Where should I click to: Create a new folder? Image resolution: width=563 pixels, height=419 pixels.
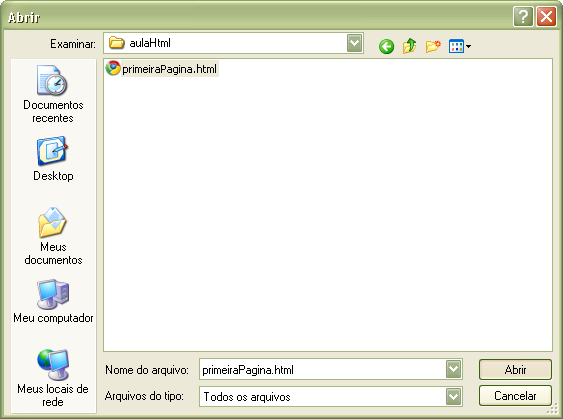coord(433,46)
